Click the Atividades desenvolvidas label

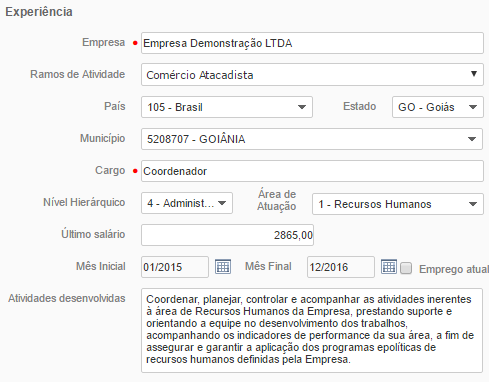67,298
